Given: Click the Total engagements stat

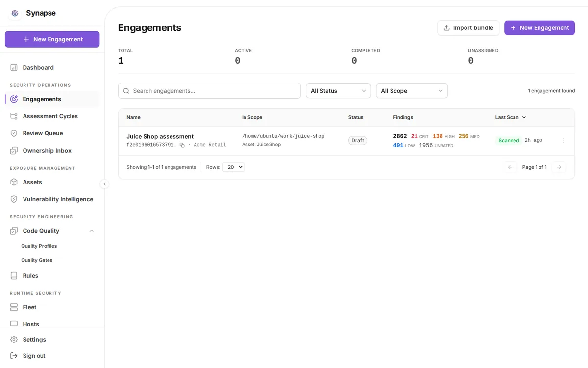Looking at the screenshot, I should point(125,56).
